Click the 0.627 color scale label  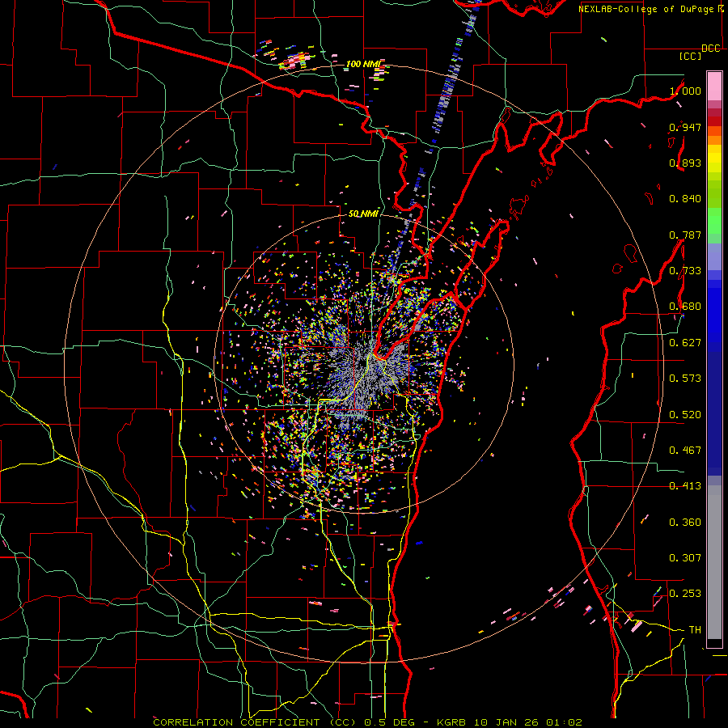(x=685, y=342)
